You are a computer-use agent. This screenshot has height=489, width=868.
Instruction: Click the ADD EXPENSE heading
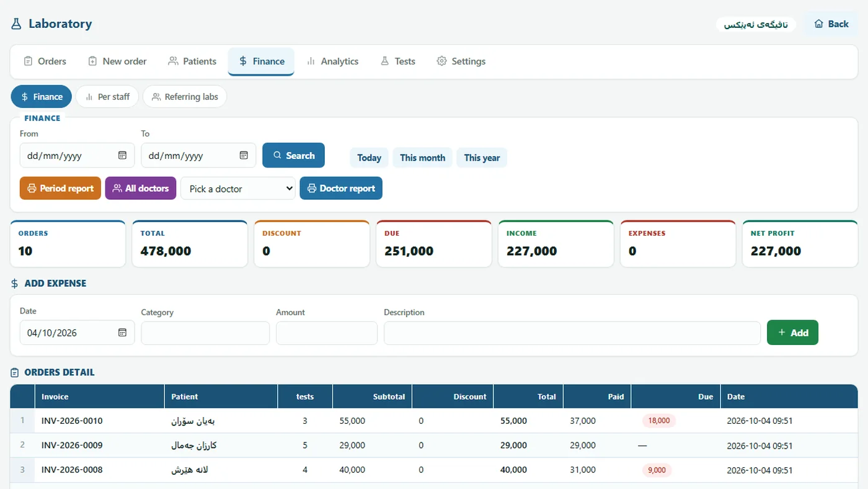(x=55, y=283)
